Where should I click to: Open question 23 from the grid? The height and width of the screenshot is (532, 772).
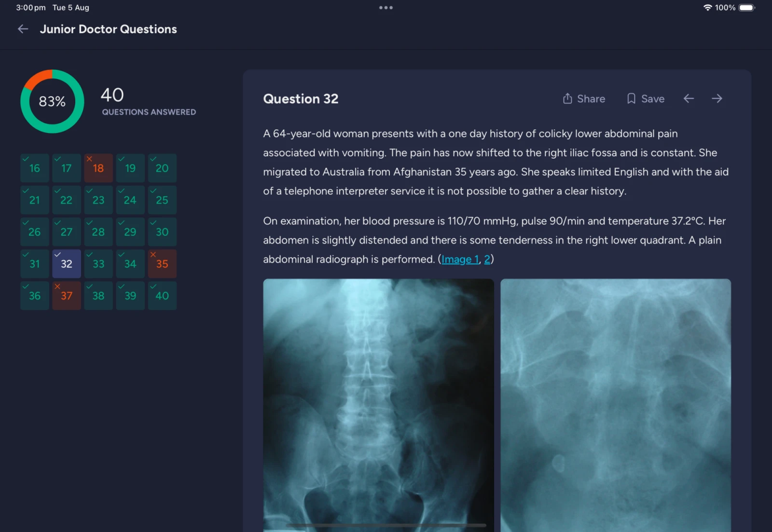click(x=98, y=200)
